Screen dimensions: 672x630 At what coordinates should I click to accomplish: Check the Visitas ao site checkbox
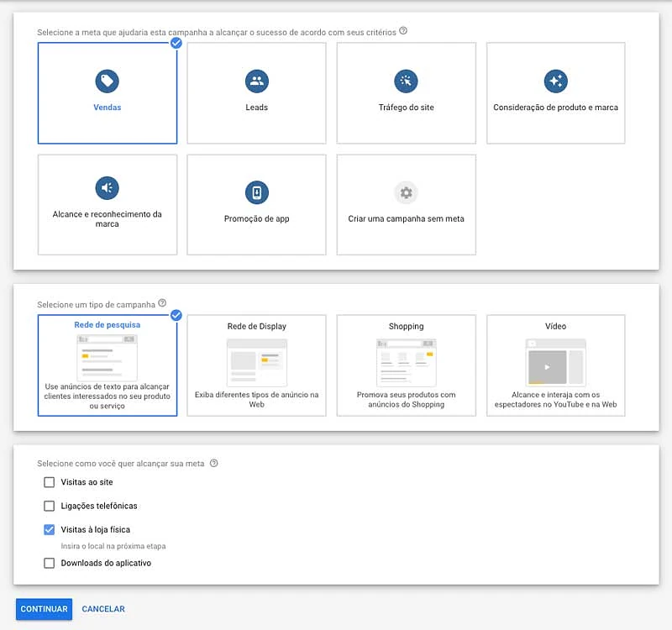pyautogui.click(x=50, y=482)
